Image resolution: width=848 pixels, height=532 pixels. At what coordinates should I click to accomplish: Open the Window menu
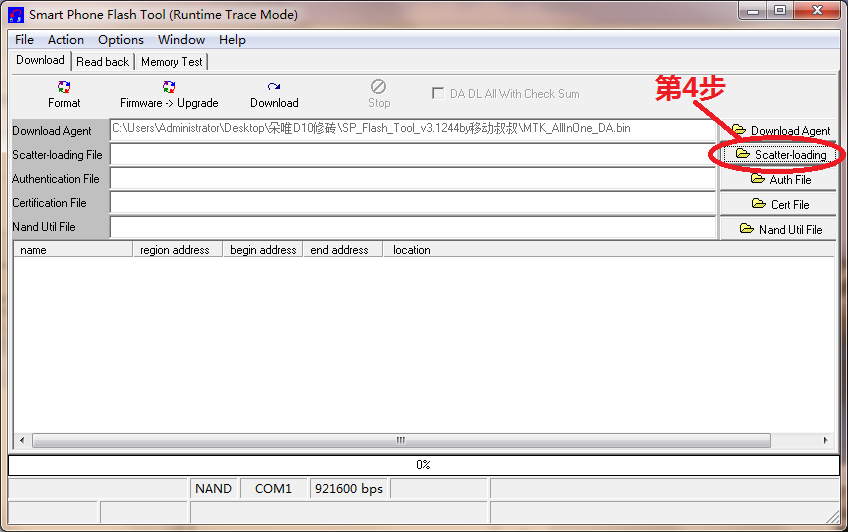pos(181,39)
